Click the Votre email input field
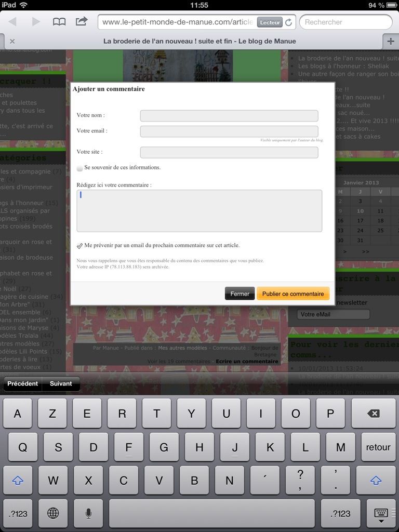 click(229, 131)
